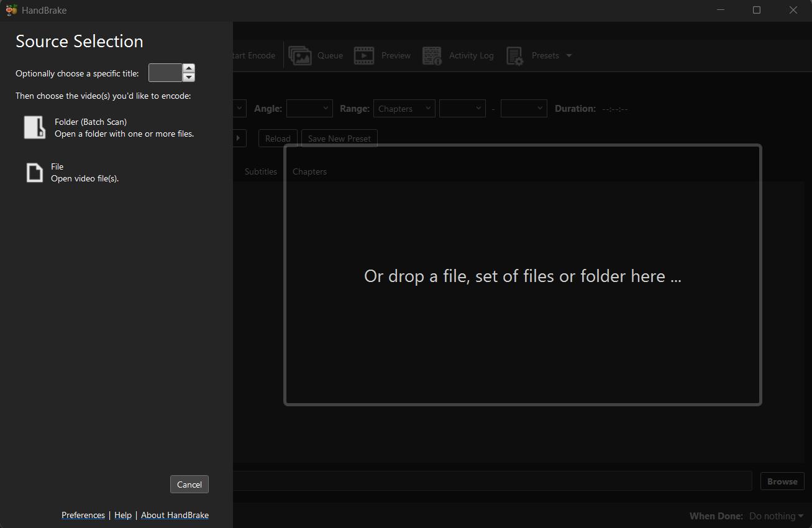The height and width of the screenshot is (528, 812).
Task: Open the Queue toolbar label
Action: 330,55
